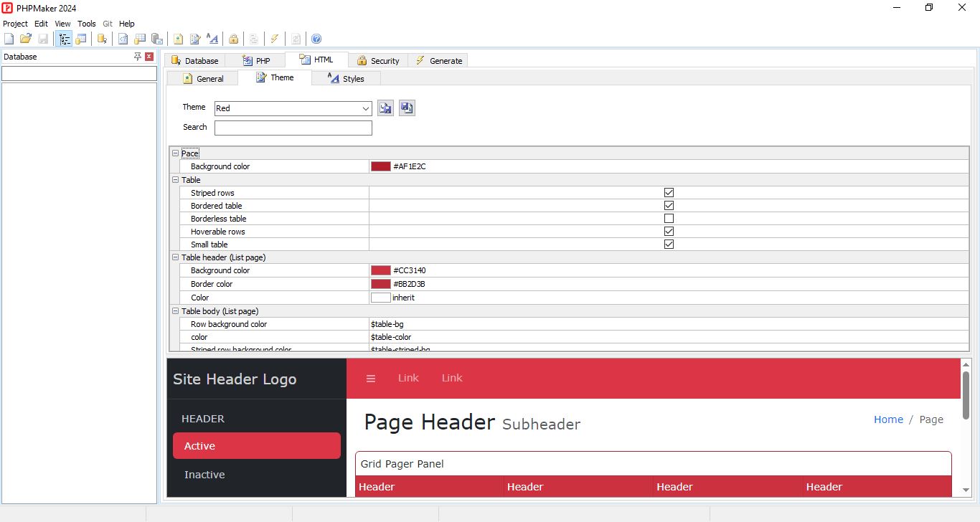Click the save theme floppy icon after load icon
Viewport: 980px width, 522px height.
[x=407, y=108]
